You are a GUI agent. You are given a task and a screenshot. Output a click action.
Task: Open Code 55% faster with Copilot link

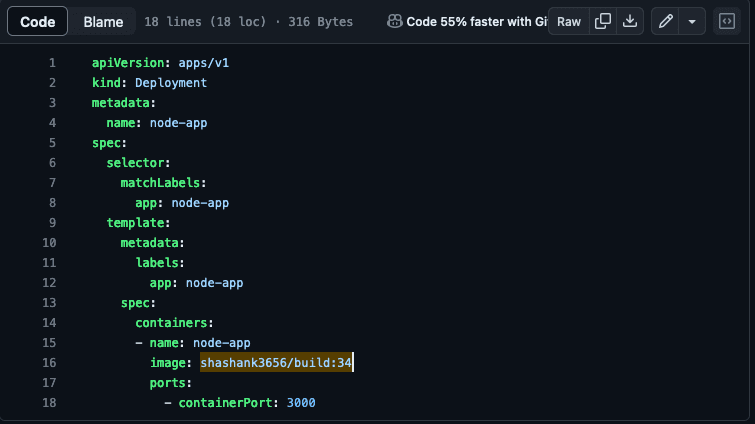click(476, 22)
